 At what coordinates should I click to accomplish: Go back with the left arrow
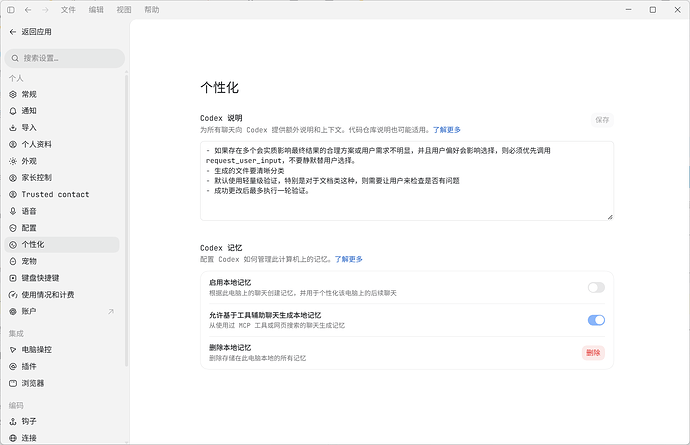[x=28, y=10]
